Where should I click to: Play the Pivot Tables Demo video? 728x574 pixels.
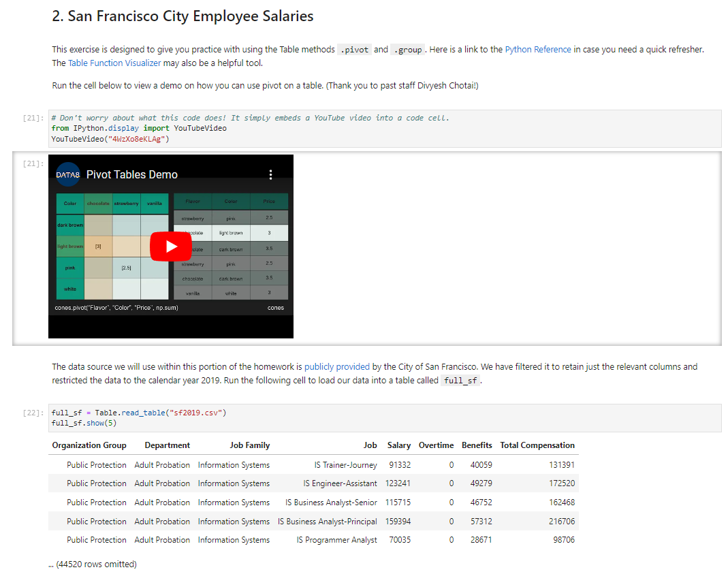[170, 246]
